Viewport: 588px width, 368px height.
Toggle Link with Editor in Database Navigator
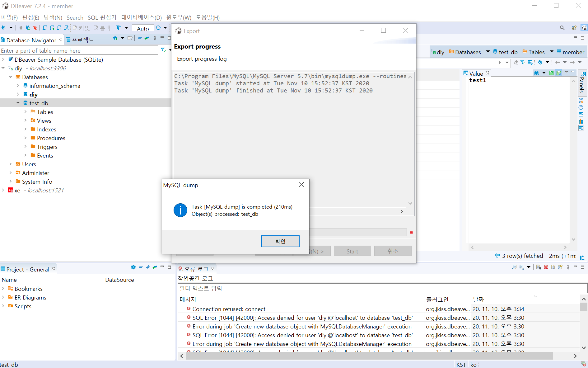click(x=147, y=38)
